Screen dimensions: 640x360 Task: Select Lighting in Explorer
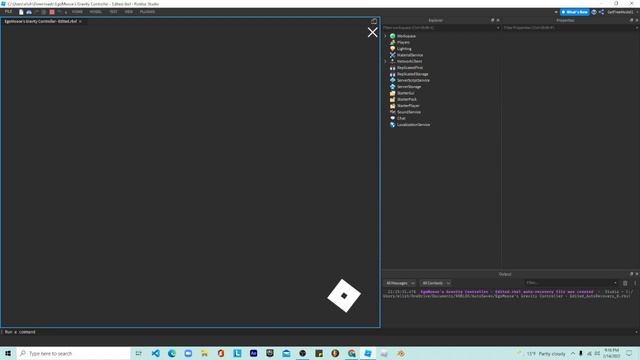tap(404, 49)
